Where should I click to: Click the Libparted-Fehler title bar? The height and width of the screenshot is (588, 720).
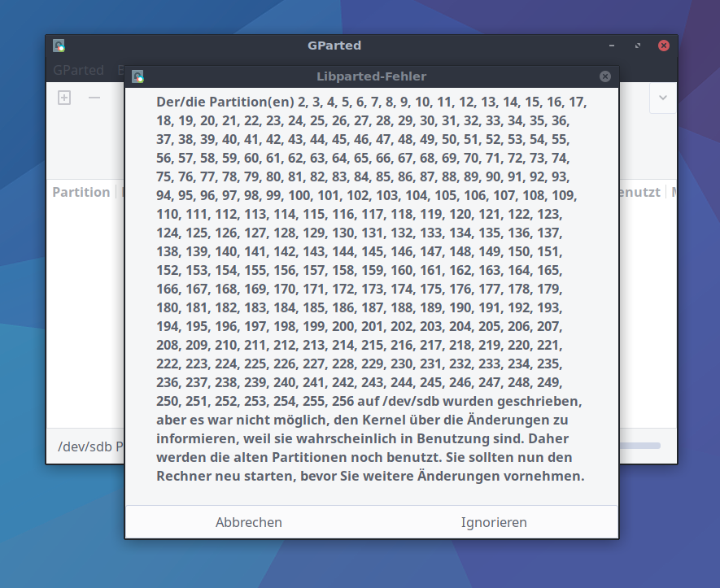point(372,76)
